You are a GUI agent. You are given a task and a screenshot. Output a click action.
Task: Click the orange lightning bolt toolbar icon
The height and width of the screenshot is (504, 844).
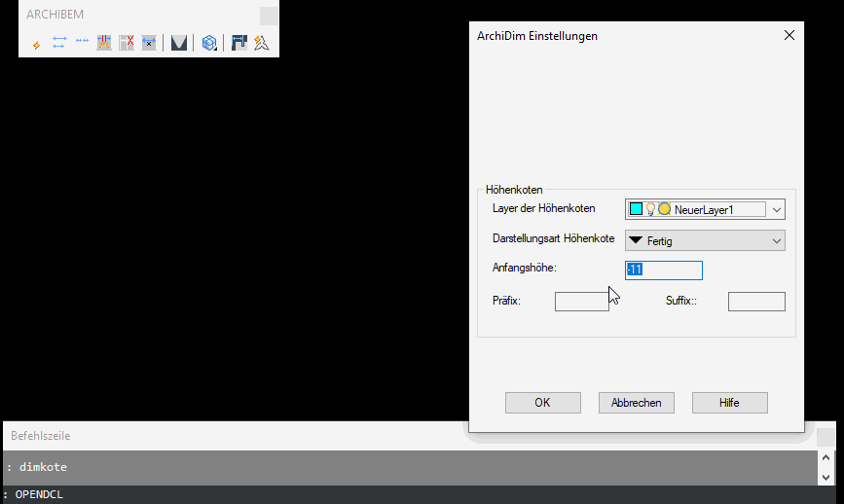point(37,44)
